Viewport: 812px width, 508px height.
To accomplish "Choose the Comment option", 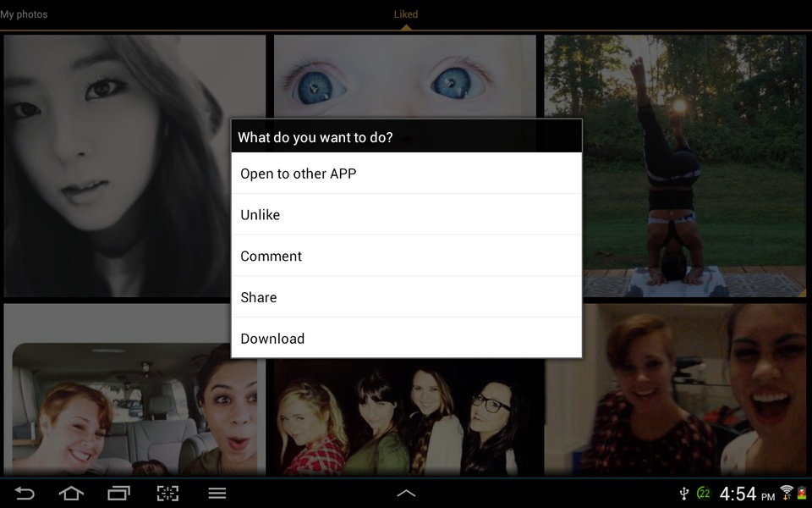I will 407,256.
